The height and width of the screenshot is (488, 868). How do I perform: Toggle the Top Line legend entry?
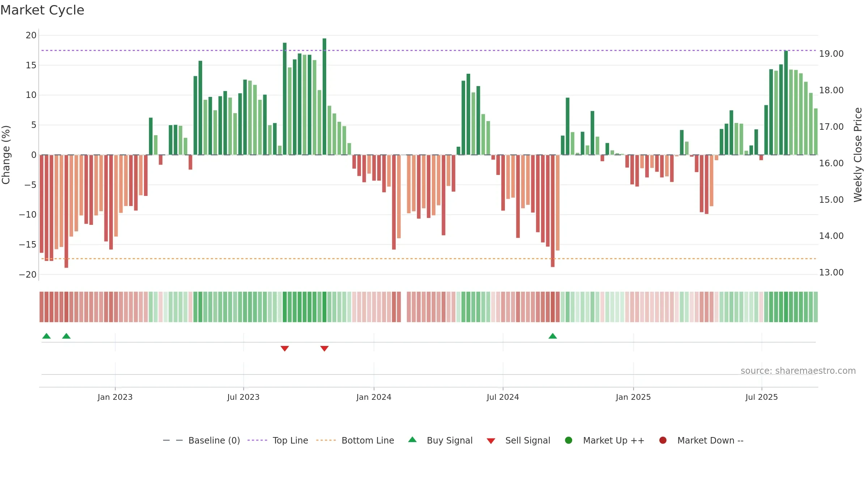point(278,441)
